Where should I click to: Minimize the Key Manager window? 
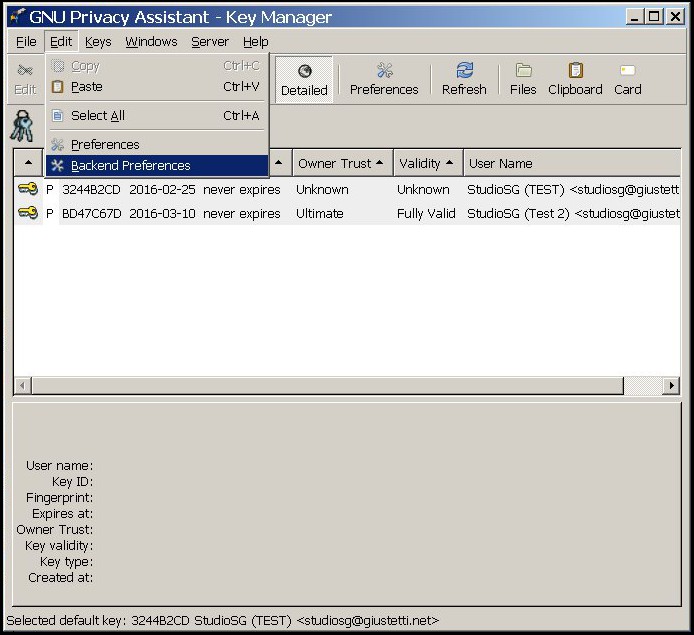(634, 17)
